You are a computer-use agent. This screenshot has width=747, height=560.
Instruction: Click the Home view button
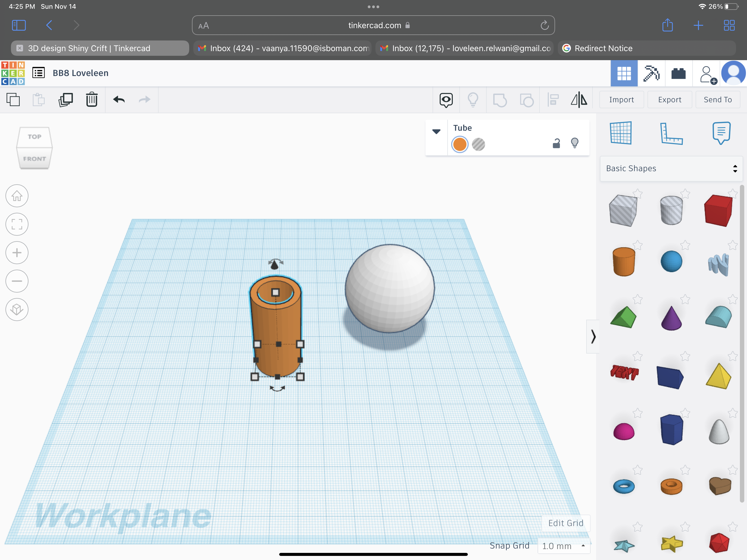point(17,196)
